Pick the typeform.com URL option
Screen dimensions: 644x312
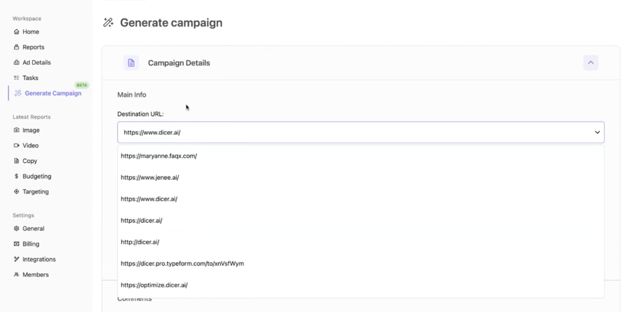182,263
